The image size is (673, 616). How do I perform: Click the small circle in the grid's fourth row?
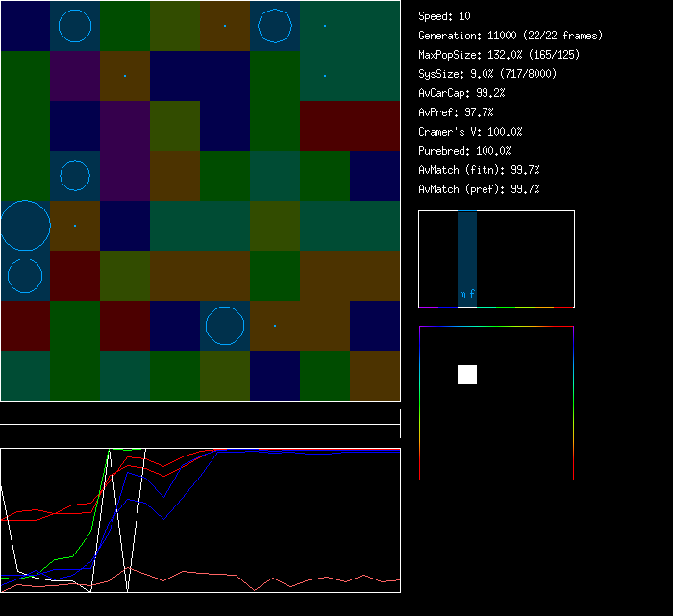pos(75,176)
